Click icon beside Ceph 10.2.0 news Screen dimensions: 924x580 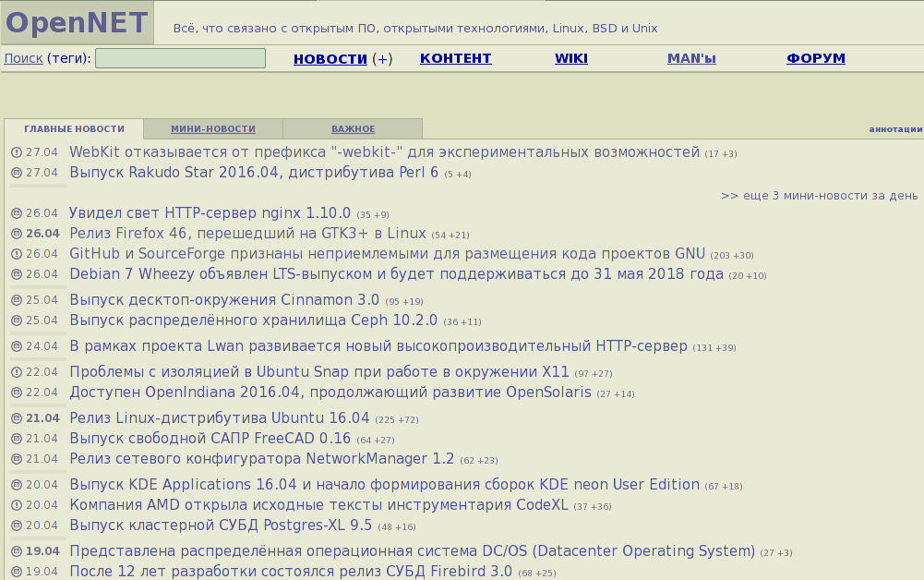point(17,320)
